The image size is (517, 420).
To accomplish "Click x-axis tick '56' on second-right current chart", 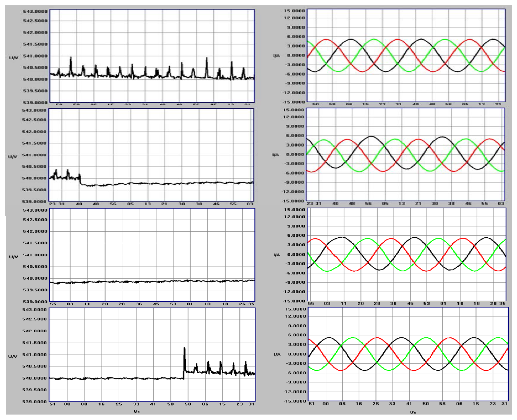I will pos(368,203).
